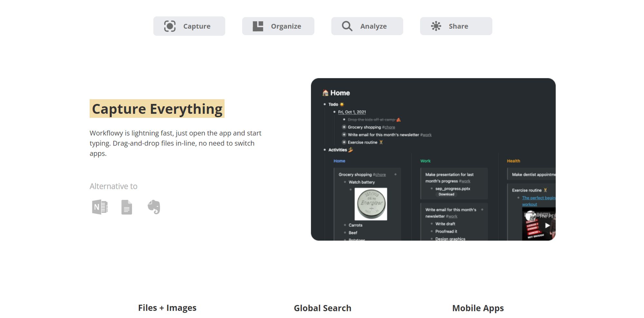Click the bullet beside strikethrough 'Drop the kids off' item
The image size is (644, 318).
coord(344,120)
